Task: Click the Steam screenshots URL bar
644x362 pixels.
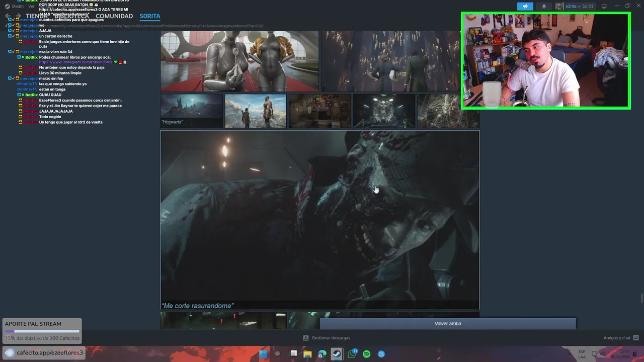Action: coord(151,26)
